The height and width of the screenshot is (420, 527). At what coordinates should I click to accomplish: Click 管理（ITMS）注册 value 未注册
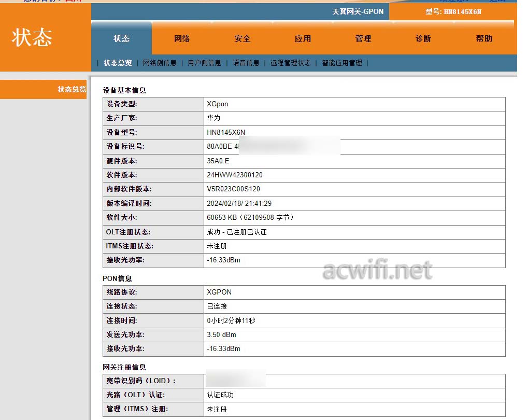(217, 409)
